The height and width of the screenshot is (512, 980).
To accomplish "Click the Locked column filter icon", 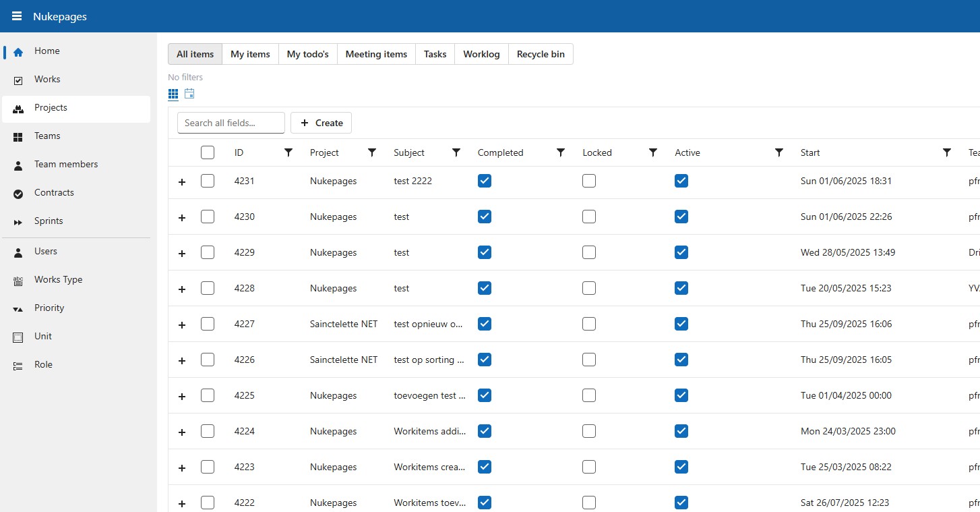I will (x=653, y=153).
